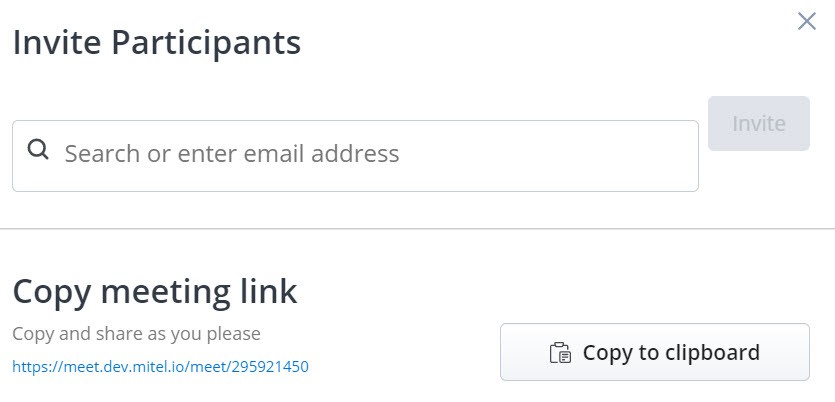Click the 'https://' start of the meeting URL
This screenshot has width=835, height=402.
point(33,367)
